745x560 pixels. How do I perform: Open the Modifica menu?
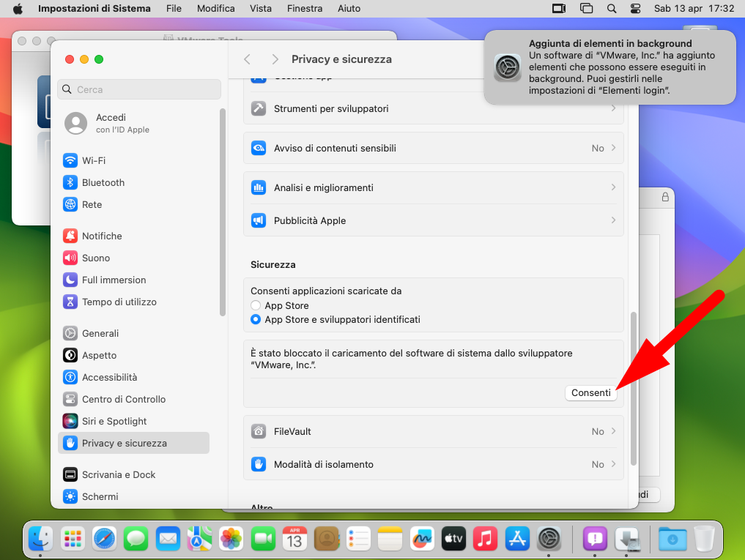[215, 9]
